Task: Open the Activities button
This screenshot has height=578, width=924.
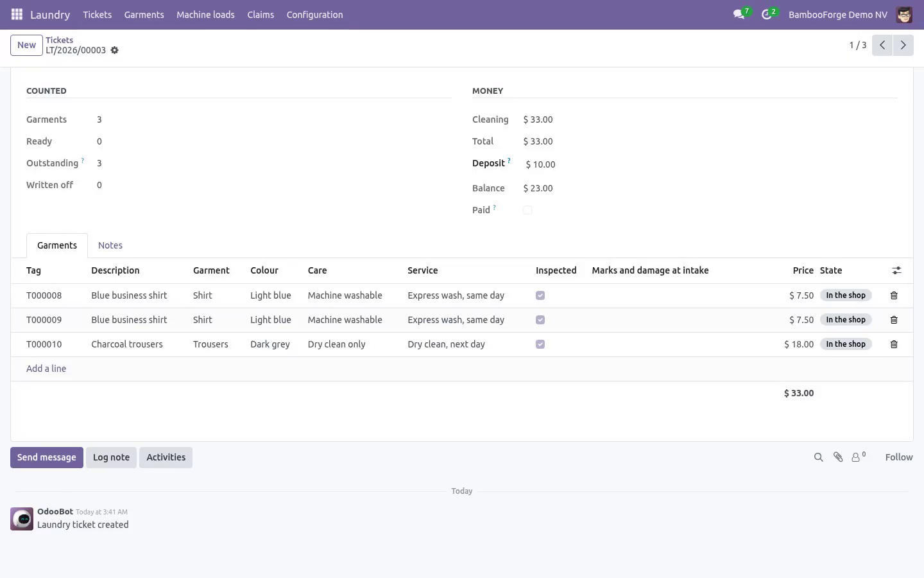Action: [x=166, y=457]
